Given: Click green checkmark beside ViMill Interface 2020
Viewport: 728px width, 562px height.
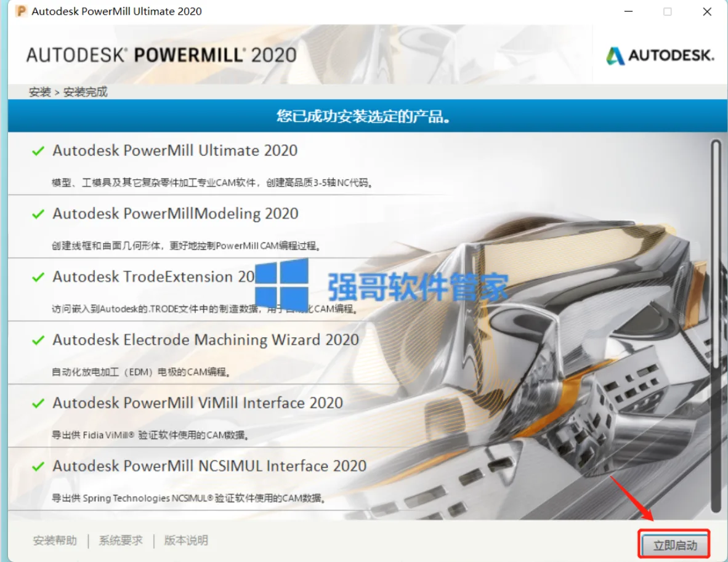Looking at the screenshot, I should [x=38, y=403].
